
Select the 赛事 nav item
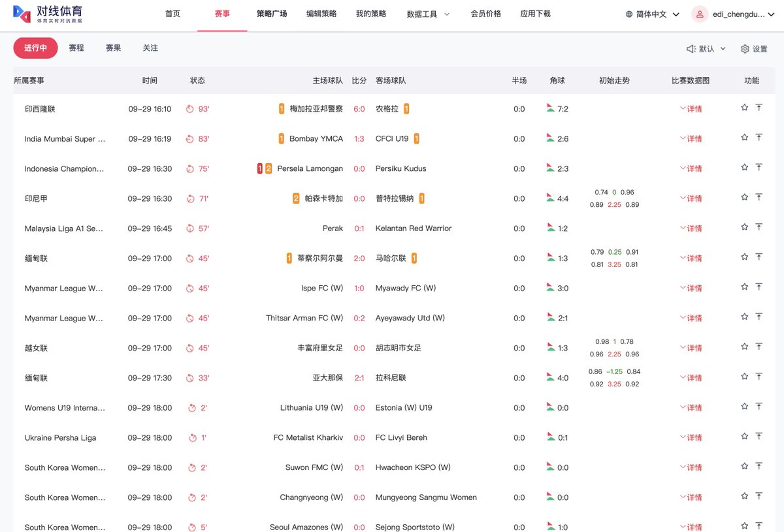tap(222, 14)
